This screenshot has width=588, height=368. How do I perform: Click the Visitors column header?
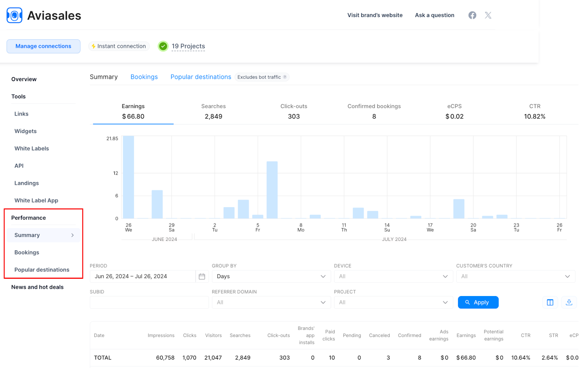pyautogui.click(x=214, y=335)
